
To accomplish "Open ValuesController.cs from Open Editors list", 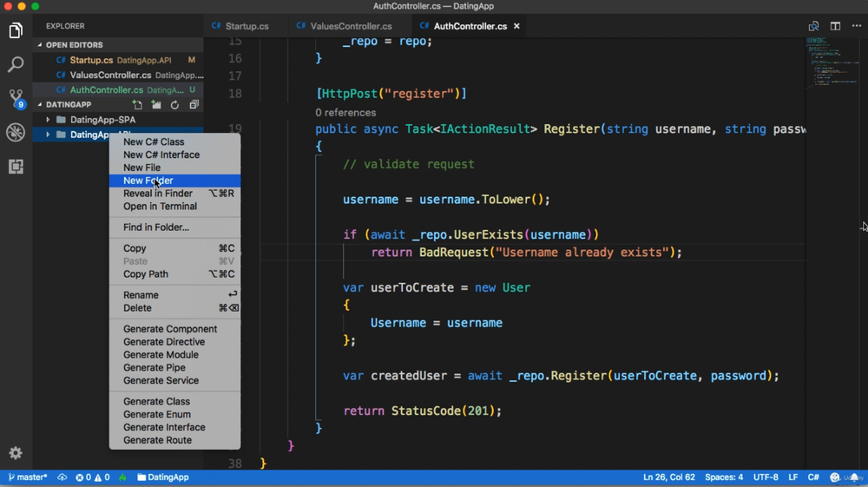I will (110, 76).
